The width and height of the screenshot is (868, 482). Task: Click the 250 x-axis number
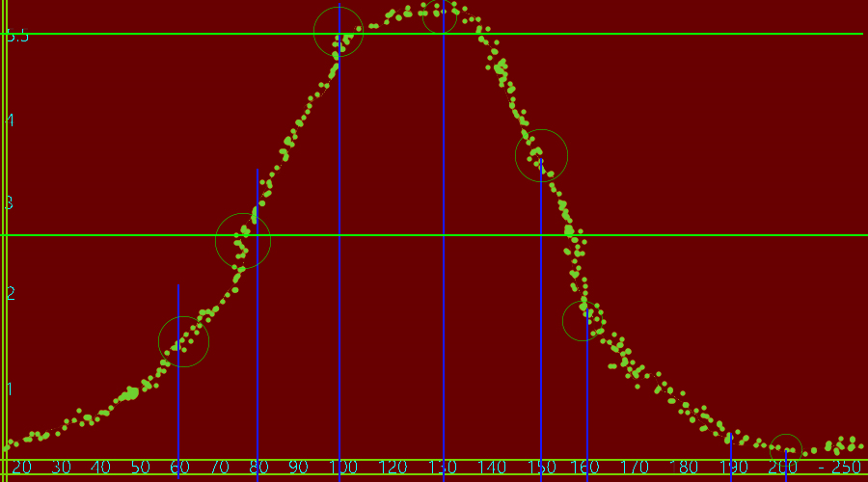click(847, 468)
